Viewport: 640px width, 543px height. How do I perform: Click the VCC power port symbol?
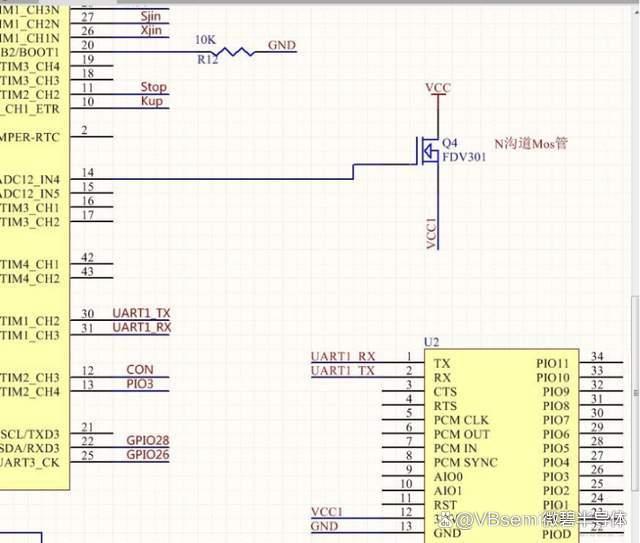438,89
